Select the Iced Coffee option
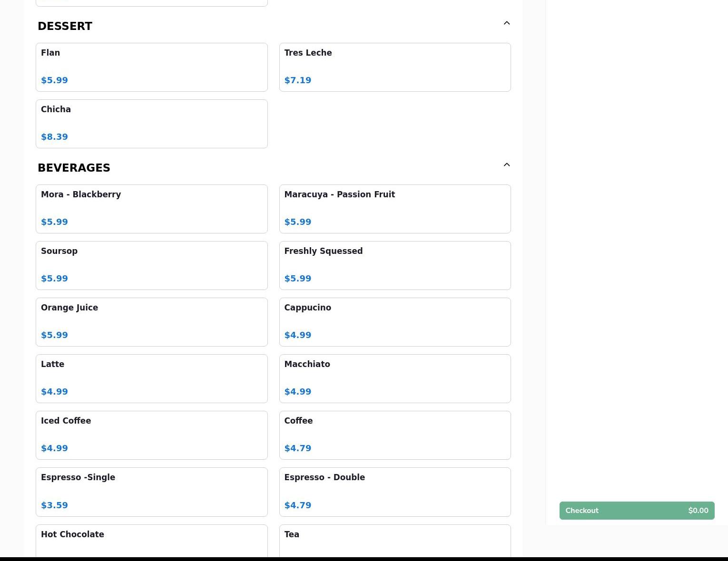Screen dimensions: 728x561 click(x=151, y=435)
